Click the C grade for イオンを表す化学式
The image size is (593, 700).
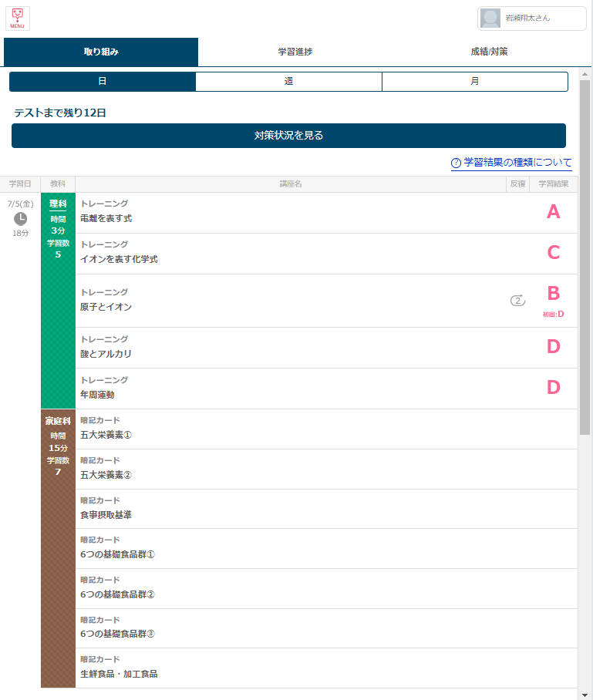pos(553,253)
